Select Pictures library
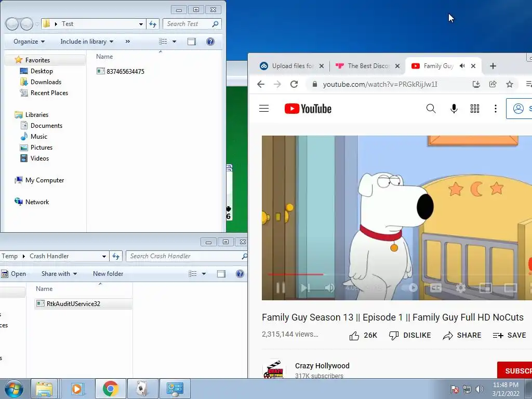This screenshot has width=532, height=399. point(36,147)
